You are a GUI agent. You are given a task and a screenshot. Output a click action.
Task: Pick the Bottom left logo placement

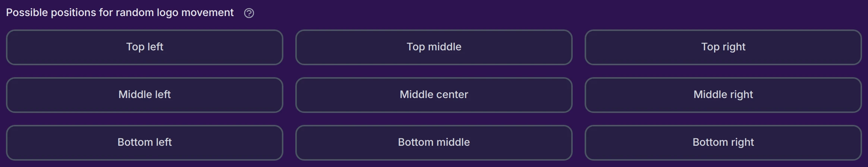[145, 143]
